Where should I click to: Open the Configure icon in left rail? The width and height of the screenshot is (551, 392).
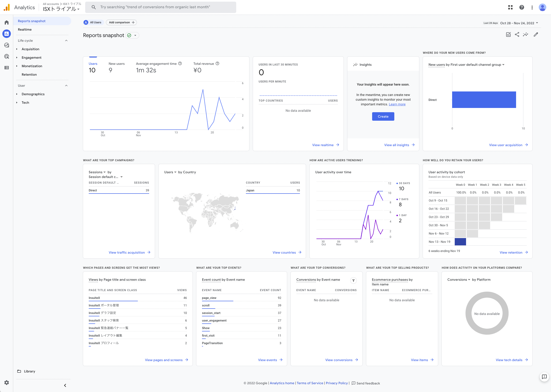7,68
